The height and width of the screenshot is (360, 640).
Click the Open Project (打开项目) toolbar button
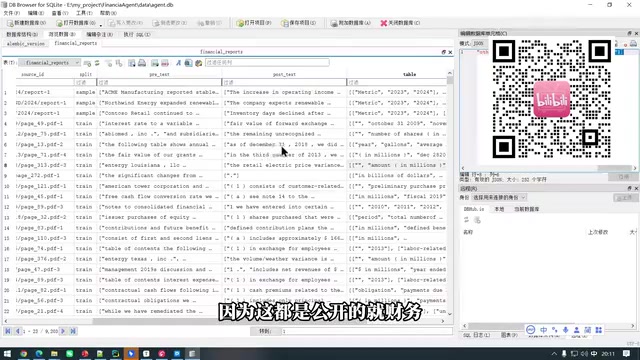pyautogui.click(x=253, y=23)
